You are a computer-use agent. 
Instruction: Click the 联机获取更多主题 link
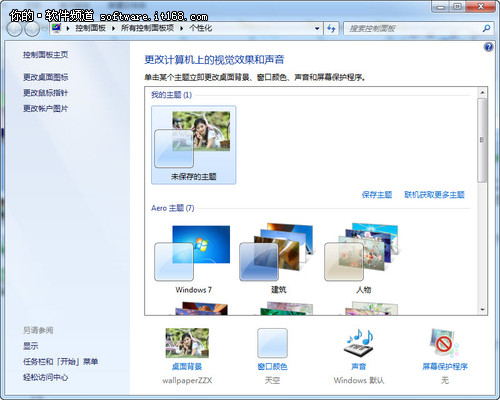click(434, 195)
